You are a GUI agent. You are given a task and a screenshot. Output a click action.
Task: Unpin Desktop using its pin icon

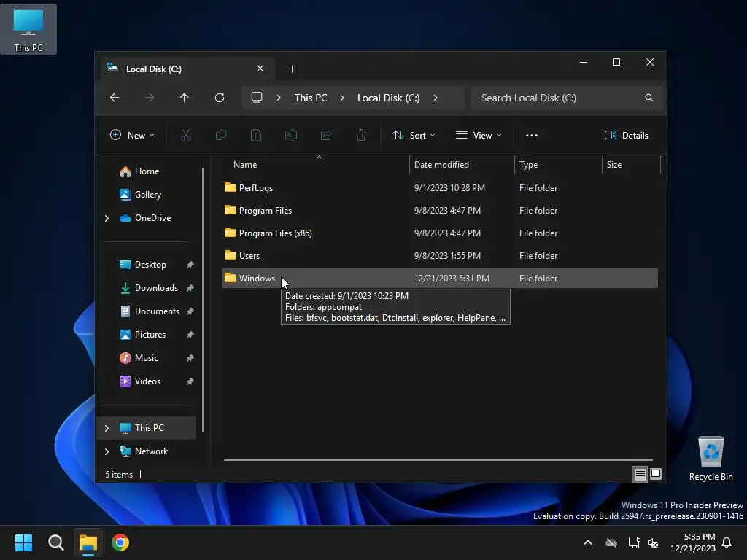click(190, 265)
